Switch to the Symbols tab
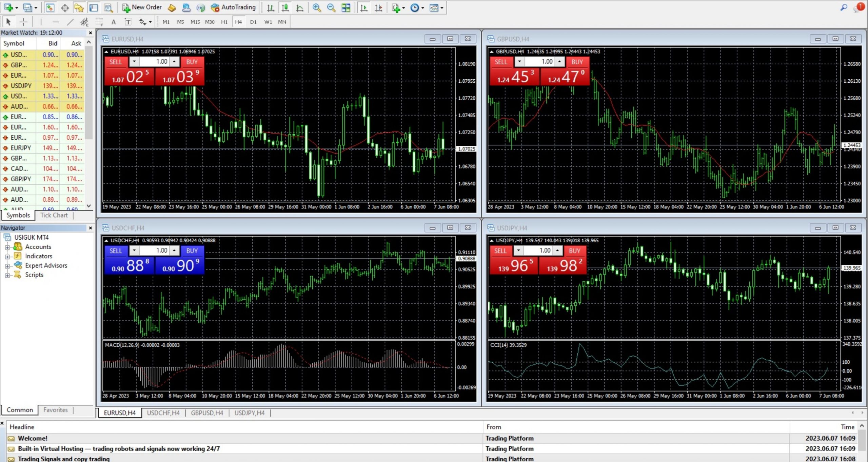The width and height of the screenshot is (868, 462). 18,215
